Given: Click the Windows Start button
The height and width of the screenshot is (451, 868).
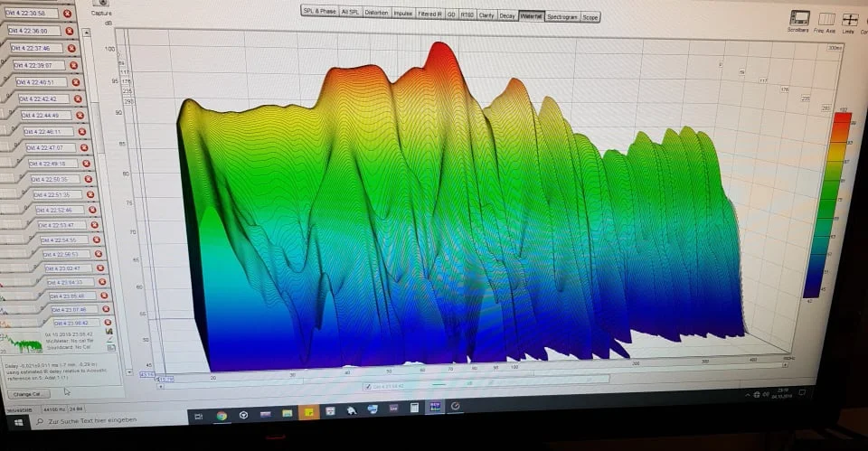Looking at the screenshot, I should (x=18, y=423).
